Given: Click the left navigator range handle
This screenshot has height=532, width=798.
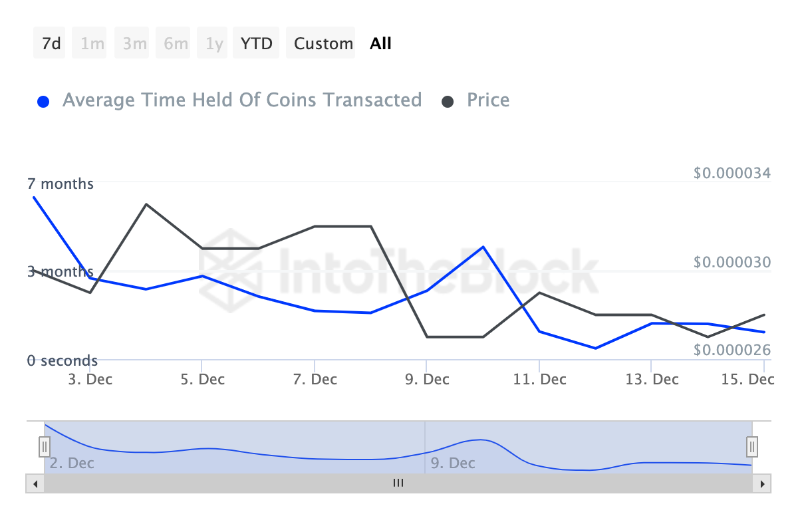Looking at the screenshot, I should (45, 446).
